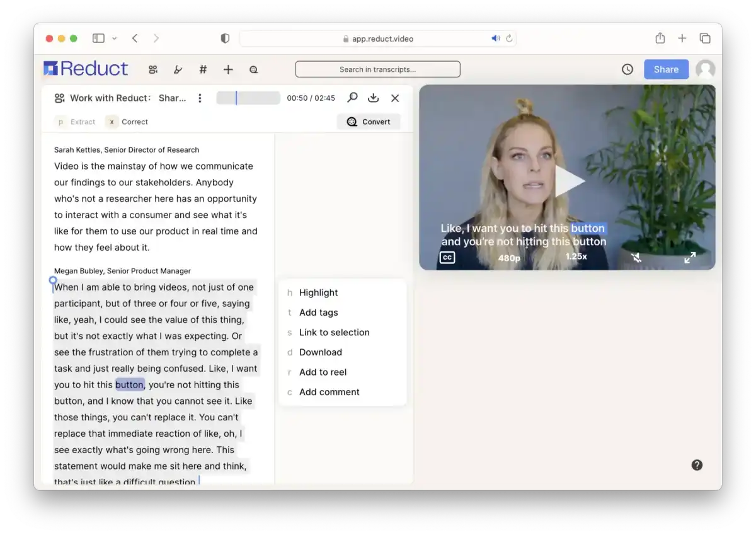Click the recording type icon beside title

(60, 98)
